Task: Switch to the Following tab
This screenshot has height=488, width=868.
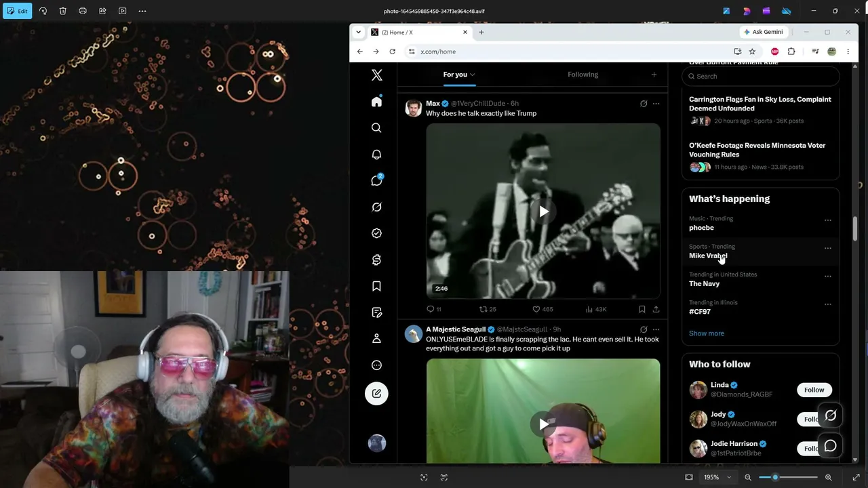Action: pos(583,75)
